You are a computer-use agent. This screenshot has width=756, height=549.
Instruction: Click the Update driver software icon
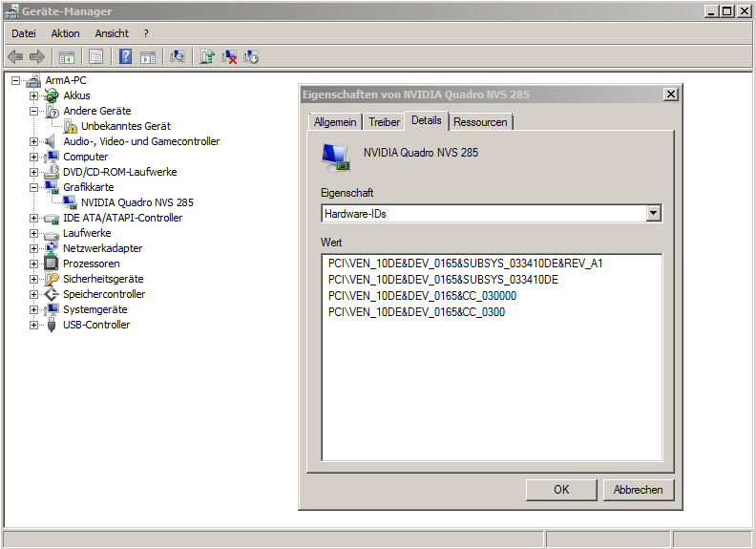point(207,57)
